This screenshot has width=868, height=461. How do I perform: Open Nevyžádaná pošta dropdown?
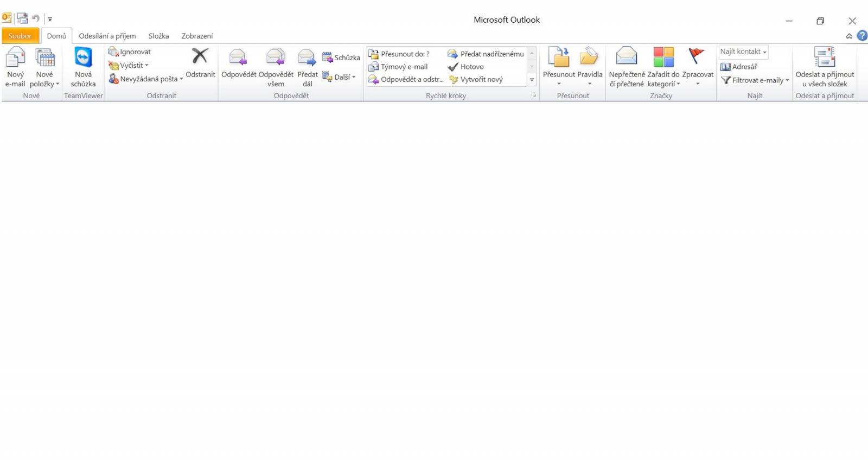(x=145, y=79)
